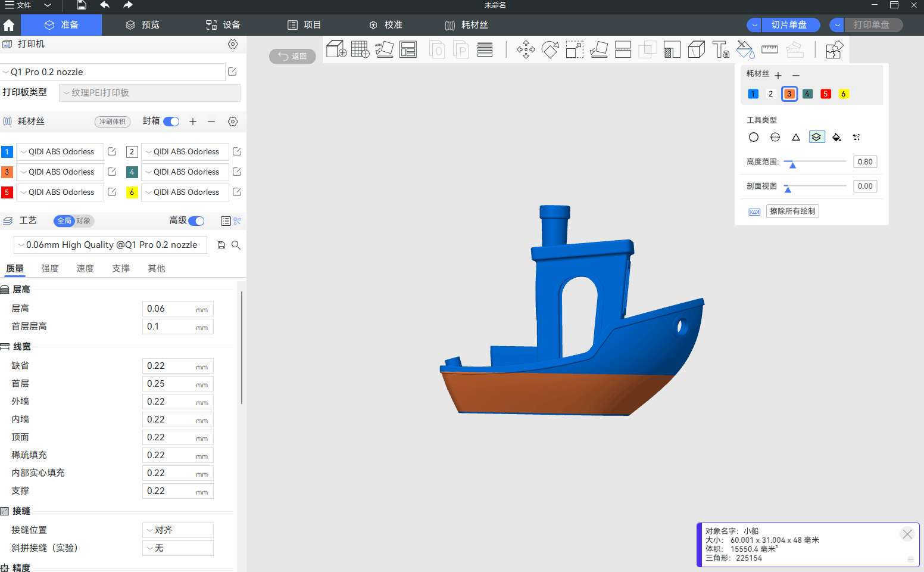Viewport: 924px width, 572px height.
Task: Open filament 4 QIDI ABS Odorless dropdown
Action: 185,172
